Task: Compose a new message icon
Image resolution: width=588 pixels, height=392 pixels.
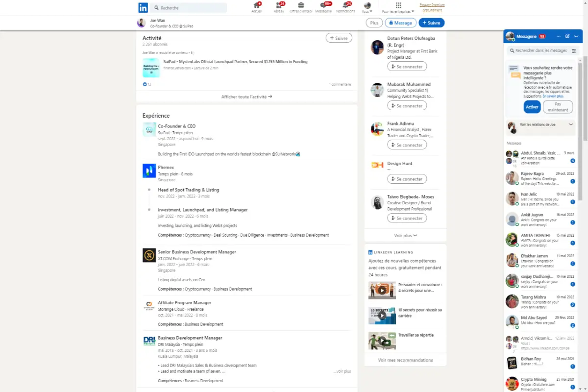Action: [567, 36]
